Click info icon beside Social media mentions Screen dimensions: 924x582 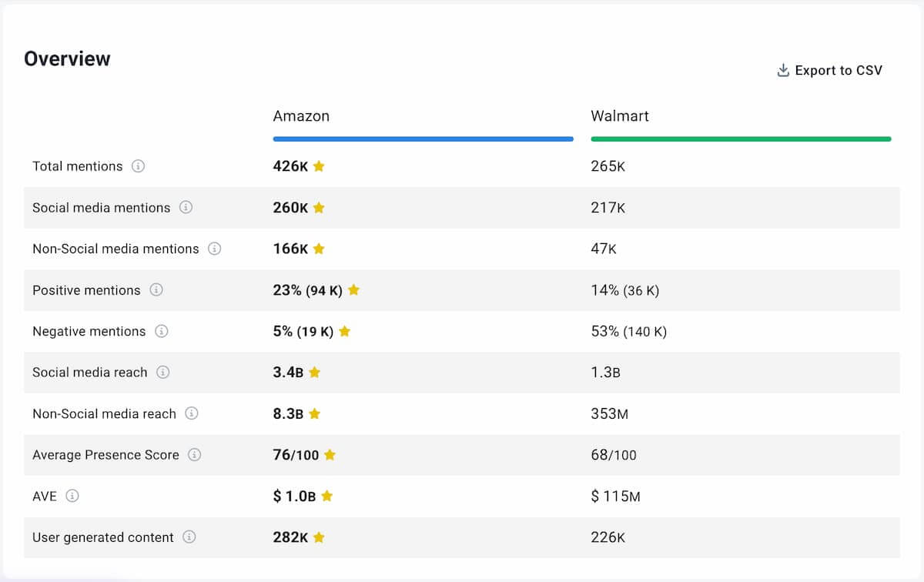click(x=186, y=208)
